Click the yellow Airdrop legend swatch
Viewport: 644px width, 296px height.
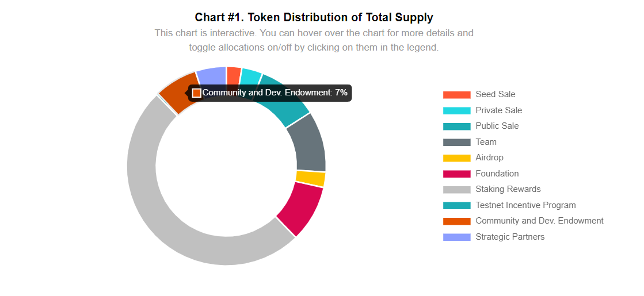tap(457, 158)
